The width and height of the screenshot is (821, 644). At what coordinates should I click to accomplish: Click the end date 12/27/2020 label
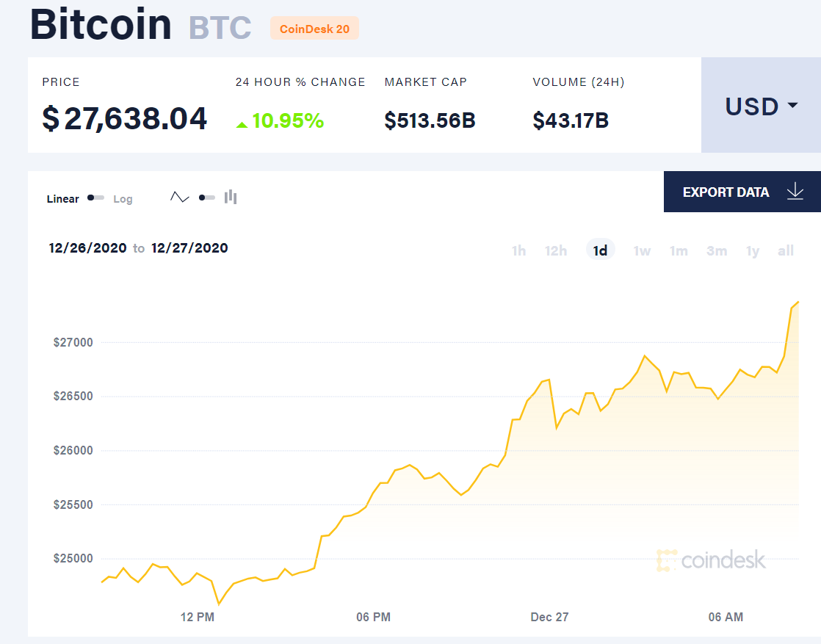coord(189,248)
